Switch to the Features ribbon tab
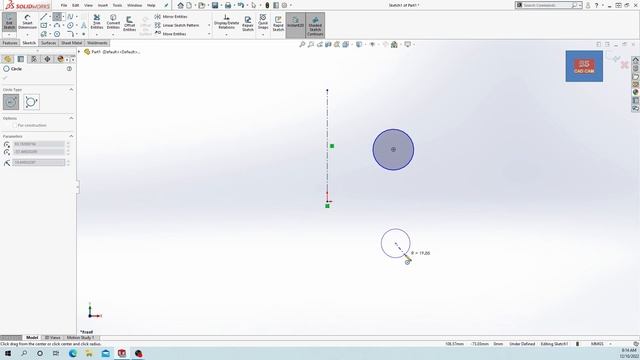This screenshot has width=640, height=360. (10, 43)
